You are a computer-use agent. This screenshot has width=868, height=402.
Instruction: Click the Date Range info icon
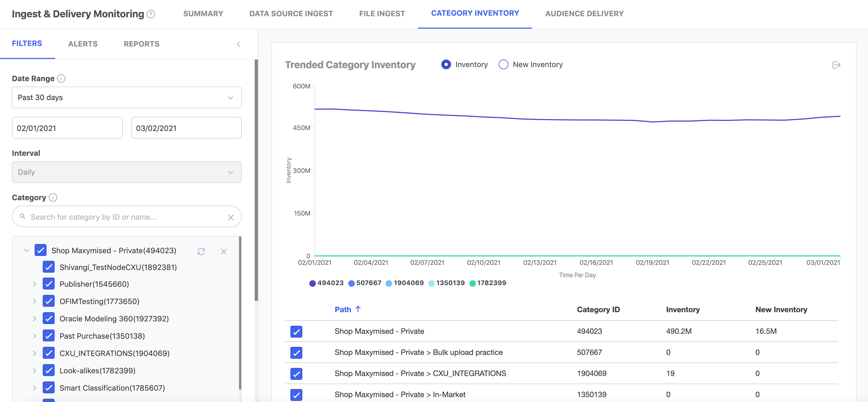tap(61, 78)
